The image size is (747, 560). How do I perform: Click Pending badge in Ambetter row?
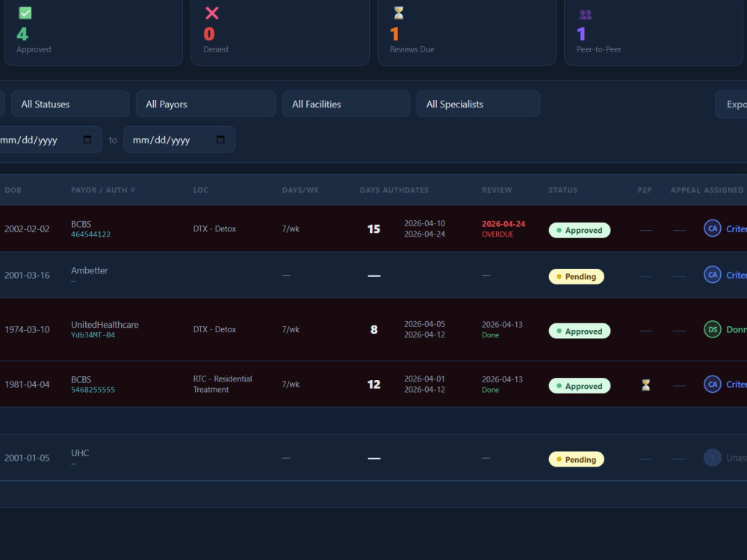click(x=577, y=276)
